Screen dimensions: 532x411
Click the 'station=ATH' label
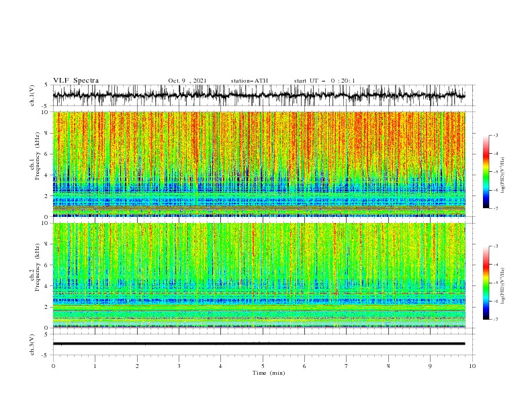(249, 81)
